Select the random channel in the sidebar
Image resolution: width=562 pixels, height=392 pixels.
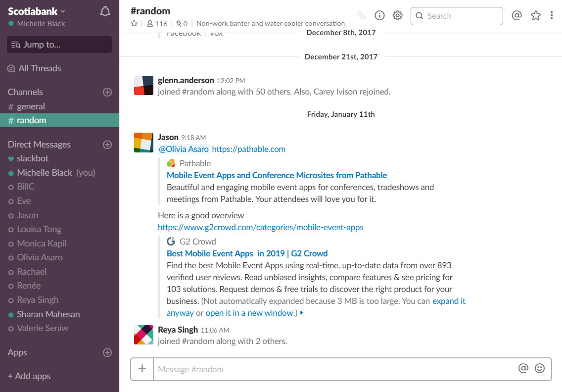(59, 120)
